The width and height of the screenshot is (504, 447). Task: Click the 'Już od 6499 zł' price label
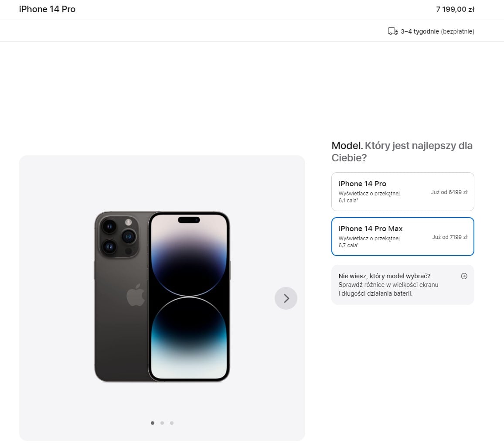coord(449,192)
